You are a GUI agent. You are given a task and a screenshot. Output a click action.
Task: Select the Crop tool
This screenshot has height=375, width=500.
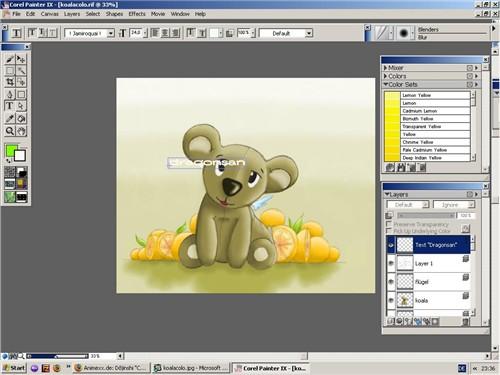pyautogui.click(x=10, y=82)
